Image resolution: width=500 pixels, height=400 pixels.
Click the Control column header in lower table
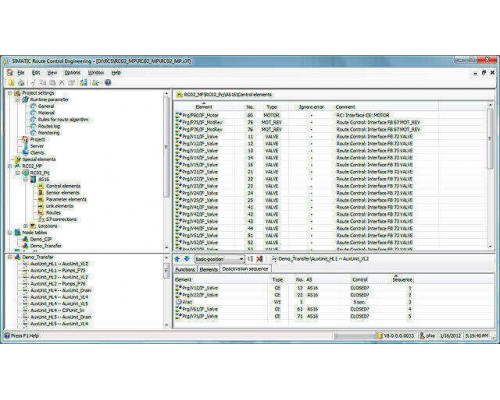(x=360, y=279)
